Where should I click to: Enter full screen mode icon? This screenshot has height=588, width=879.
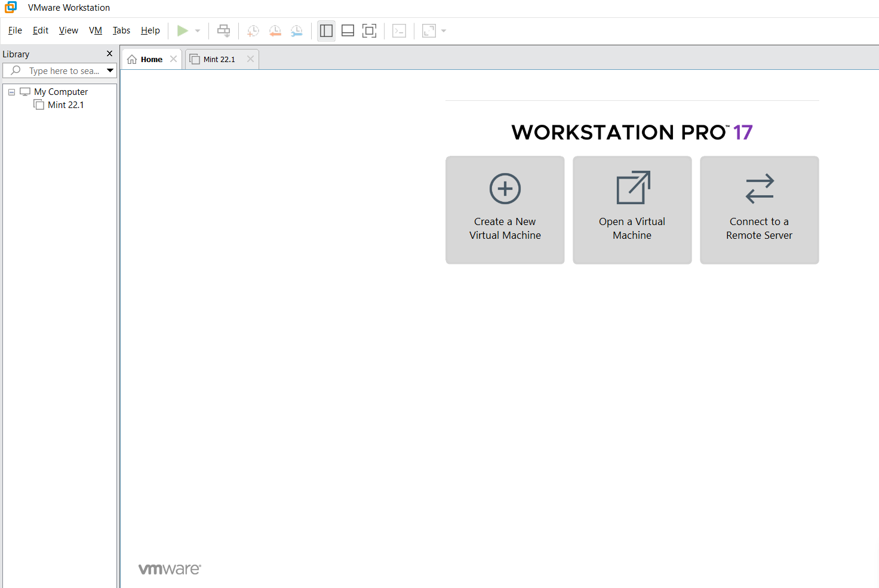(370, 30)
